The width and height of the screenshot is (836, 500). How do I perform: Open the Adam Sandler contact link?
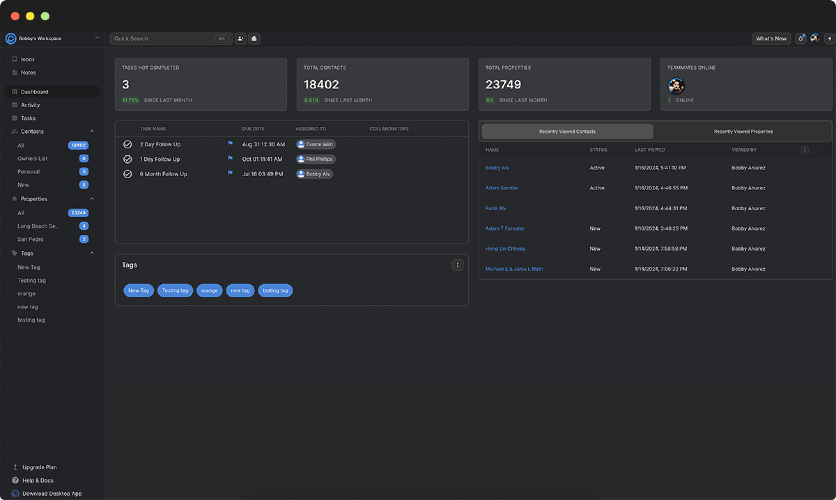pos(501,188)
